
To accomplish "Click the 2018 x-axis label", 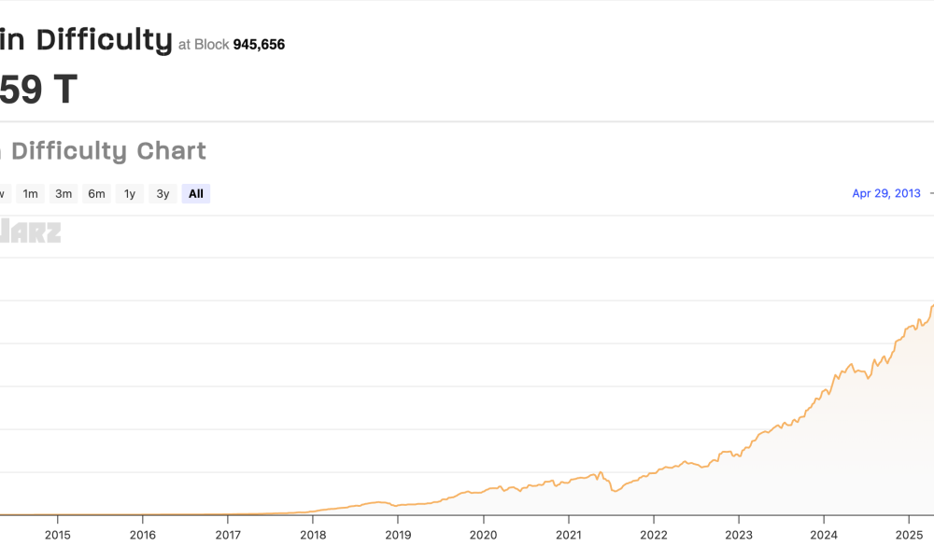I will pos(313,535).
